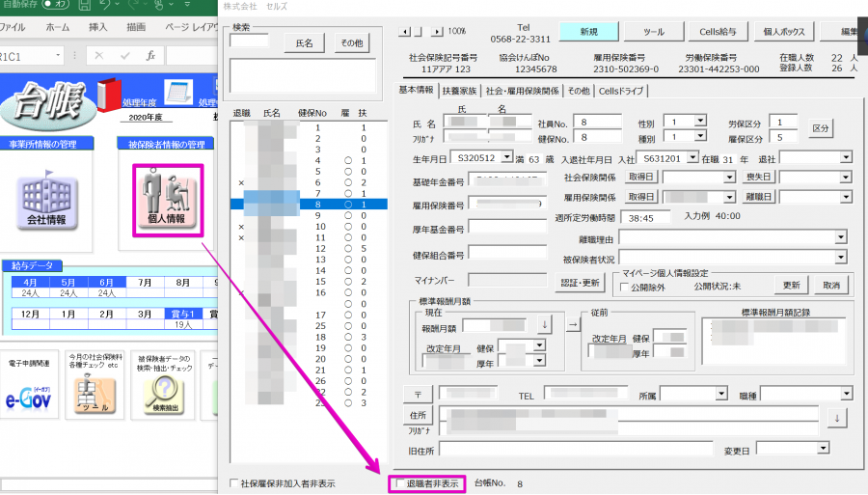
Task: Click the 検索 text input box
Action: (249, 41)
